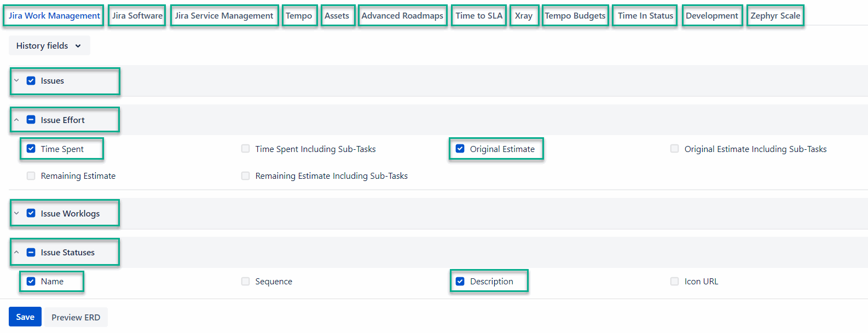The height and width of the screenshot is (333, 868).
Task: Enable the Remaining Estimate checkbox
Action: [31, 176]
